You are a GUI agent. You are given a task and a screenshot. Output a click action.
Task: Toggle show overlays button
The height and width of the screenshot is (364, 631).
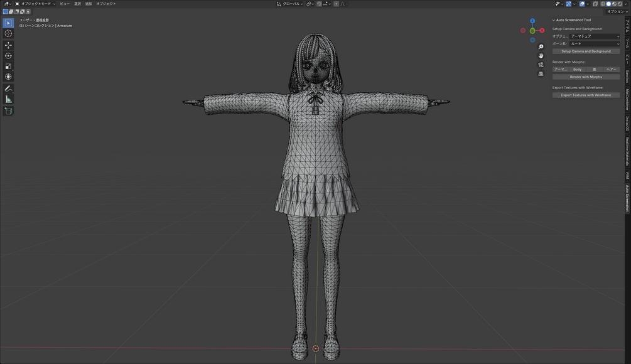[x=582, y=4]
